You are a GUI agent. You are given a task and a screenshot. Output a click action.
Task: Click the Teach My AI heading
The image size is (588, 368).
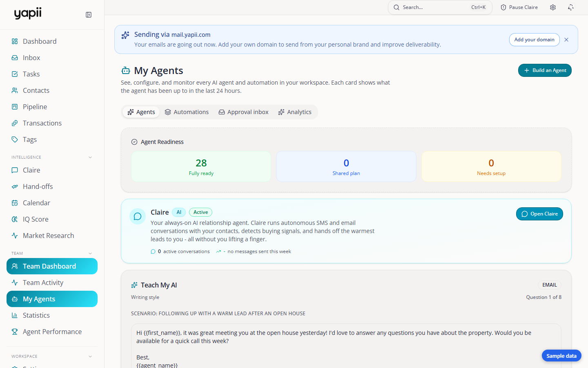pos(159,285)
